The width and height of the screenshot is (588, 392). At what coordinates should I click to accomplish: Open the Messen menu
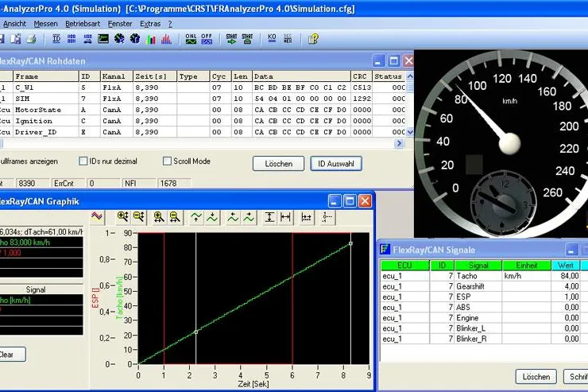[x=46, y=24]
